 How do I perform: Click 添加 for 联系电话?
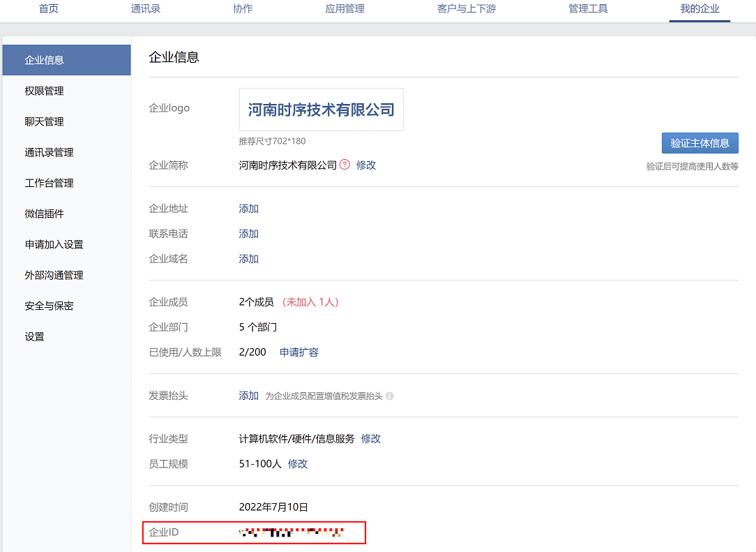click(x=249, y=234)
